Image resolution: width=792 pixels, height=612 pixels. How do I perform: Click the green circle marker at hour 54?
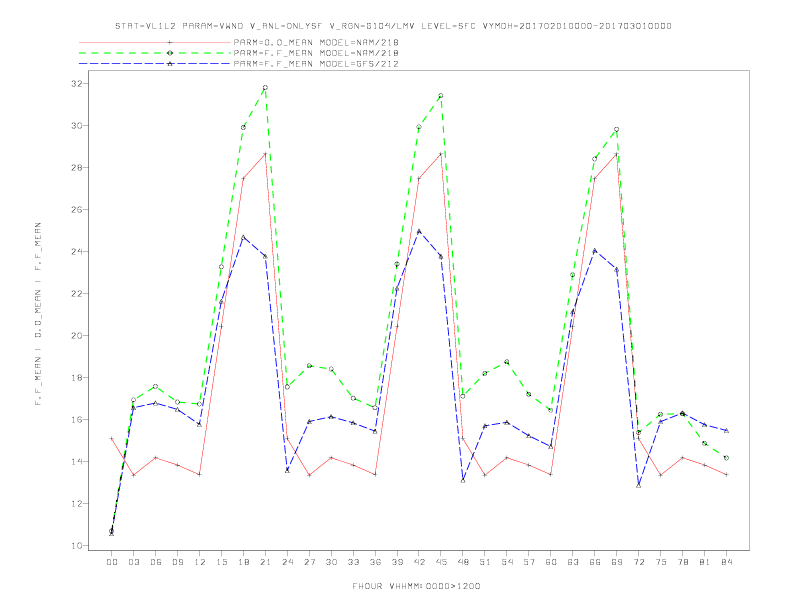tap(507, 362)
